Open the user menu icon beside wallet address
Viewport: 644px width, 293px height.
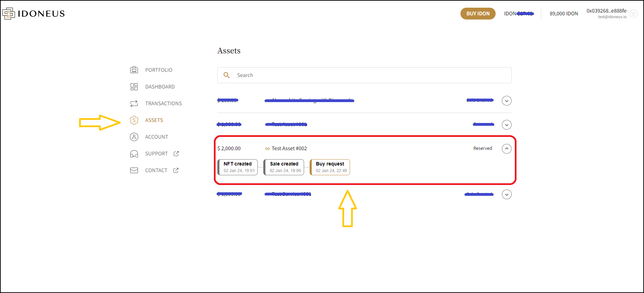634,14
